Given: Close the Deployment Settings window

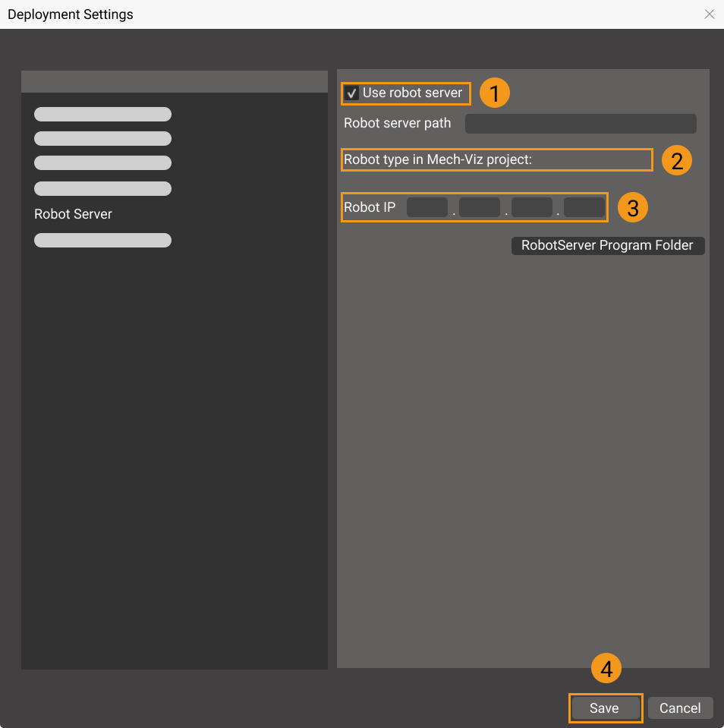Looking at the screenshot, I should 710,14.
